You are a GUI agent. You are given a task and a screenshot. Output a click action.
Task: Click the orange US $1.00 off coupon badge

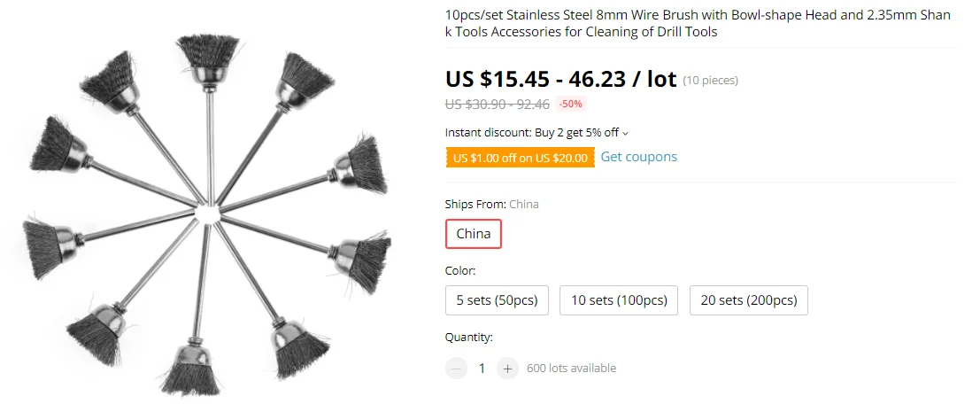click(520, 158)
